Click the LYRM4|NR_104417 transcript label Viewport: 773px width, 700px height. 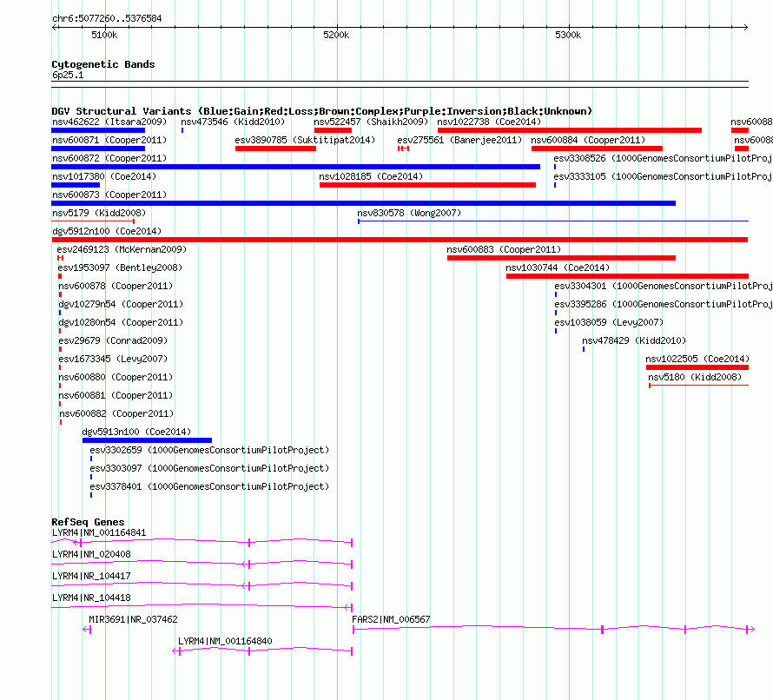click(x=91, y=576)
